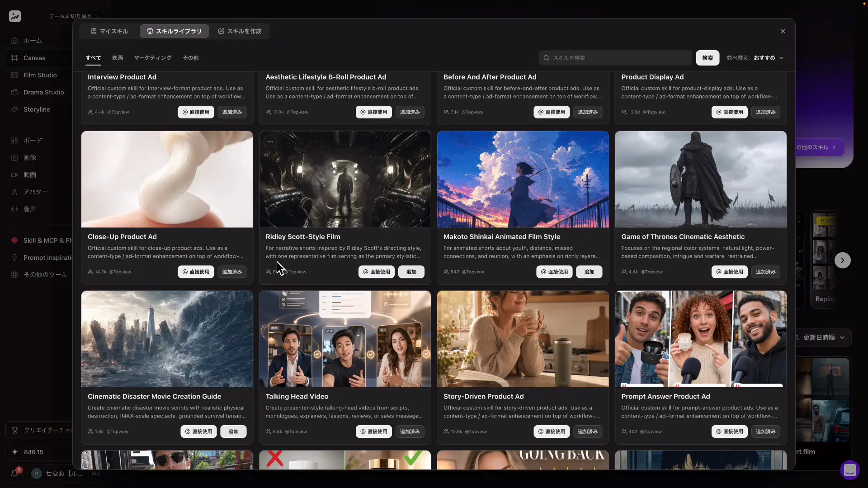Open the Story-Driven Product Ad thumbnail

coord(523,339)
